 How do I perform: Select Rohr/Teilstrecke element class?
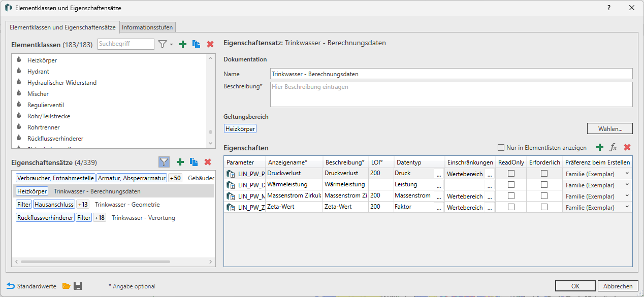pyautogui.click(x=49, y=116)
